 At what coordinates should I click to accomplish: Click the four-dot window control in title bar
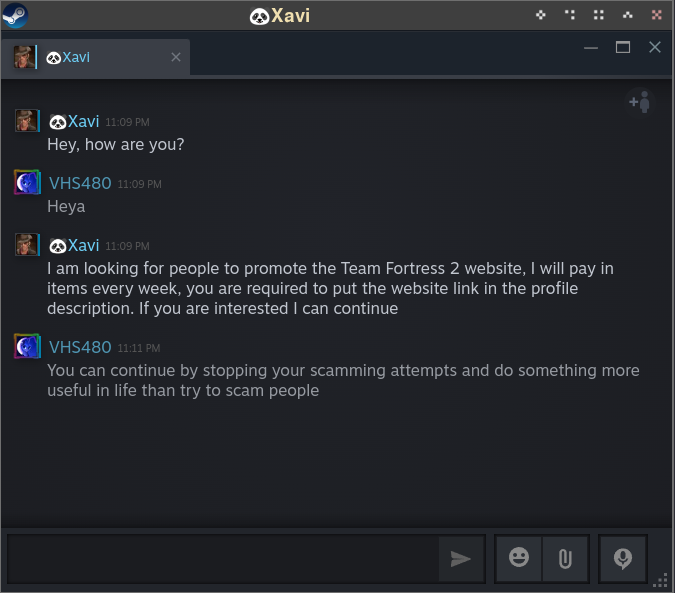point(599,15)
